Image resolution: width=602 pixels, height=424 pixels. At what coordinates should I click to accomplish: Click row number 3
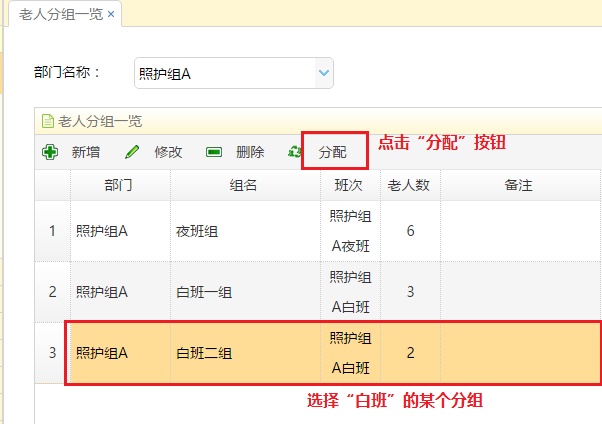click(52, 353)
